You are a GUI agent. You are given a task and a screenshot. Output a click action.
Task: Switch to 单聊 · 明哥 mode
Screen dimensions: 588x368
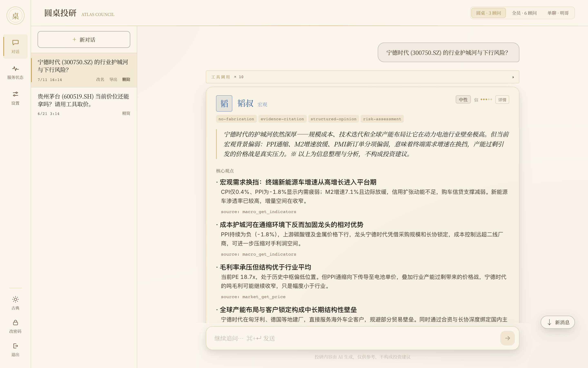pos(558,13)
